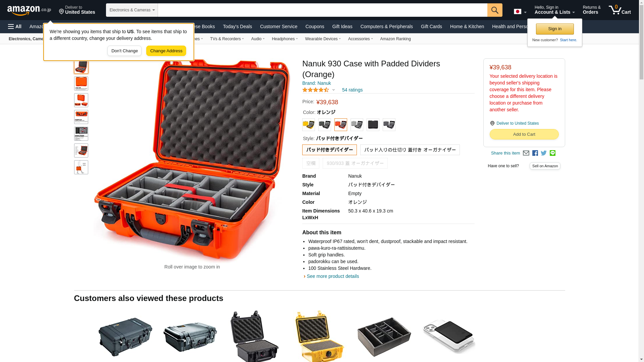The height and width of the screenshot is (362, 644).
Task: Go to the Amazon.co.jp home logo
Action: click(x=29, y=10)
